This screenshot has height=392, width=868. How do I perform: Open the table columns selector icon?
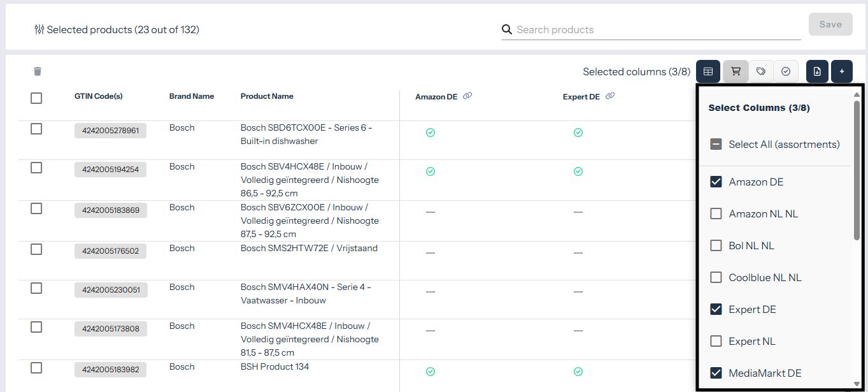[x=708, y=71]
